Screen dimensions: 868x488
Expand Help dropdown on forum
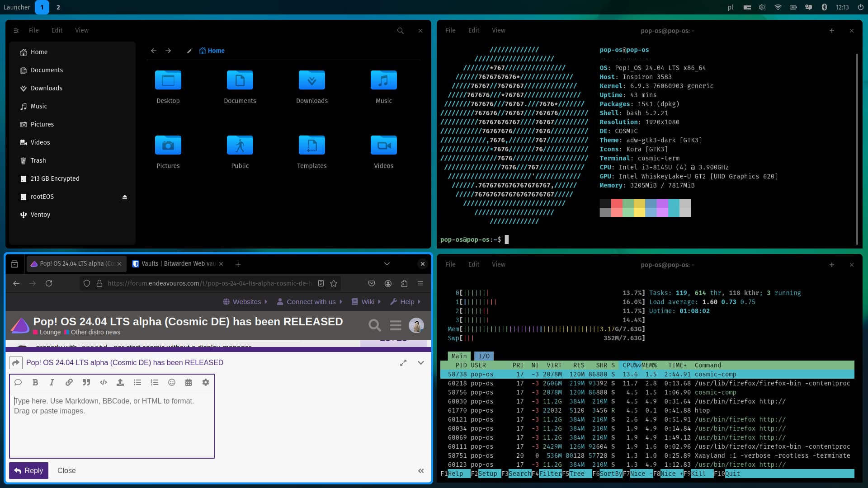click(x=406, y=302)
